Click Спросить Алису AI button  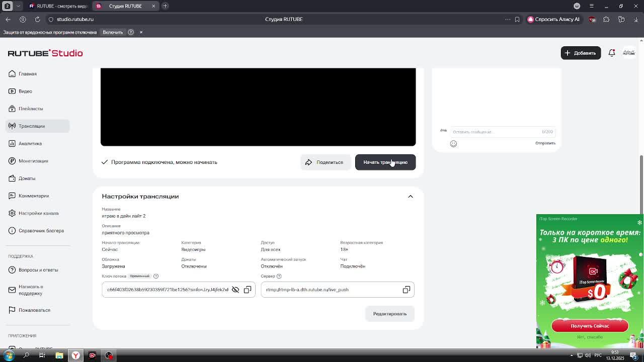[553, 19]
